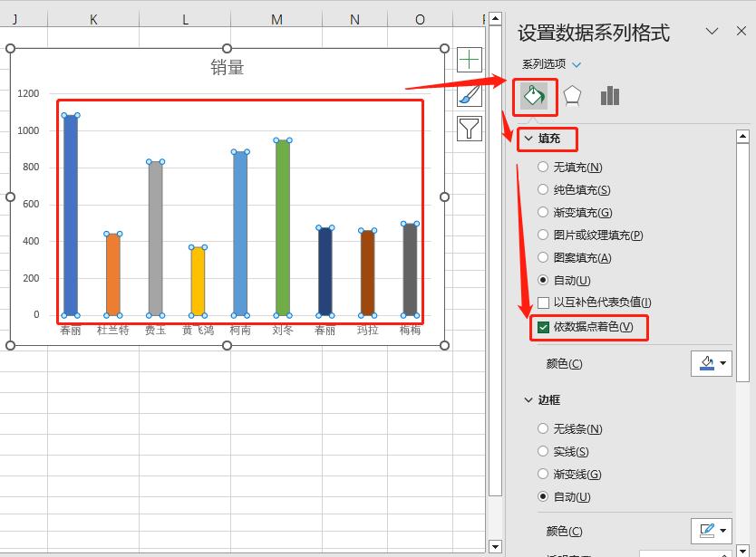Screen dimensions: 756x557
Task: Select column M header
Action: 276,19
